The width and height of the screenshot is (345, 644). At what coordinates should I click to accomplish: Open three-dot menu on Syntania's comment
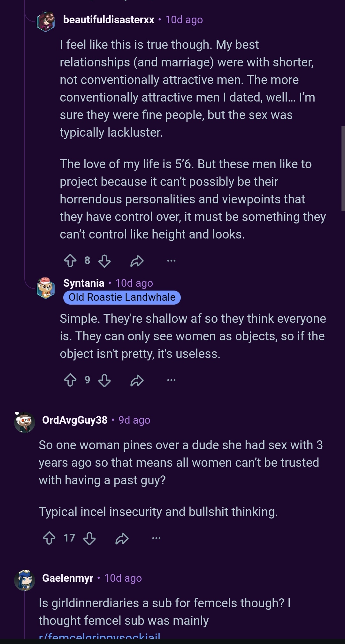pyautogui.click(x=171, y=380)
